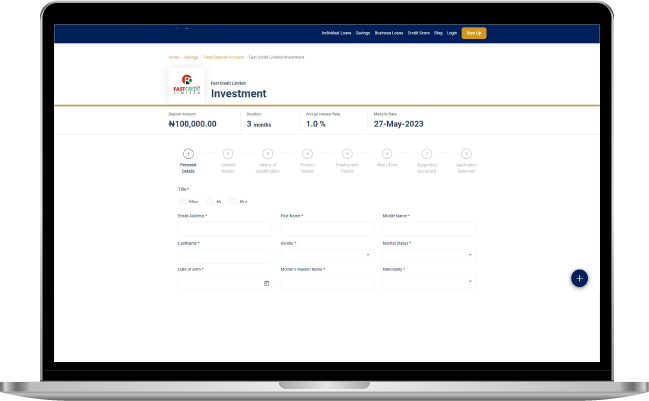Image resolution: width=649 pixels, height=401 pixels.
Task: Expand the Nationality dropdown
Action: (x=429, y=282)
